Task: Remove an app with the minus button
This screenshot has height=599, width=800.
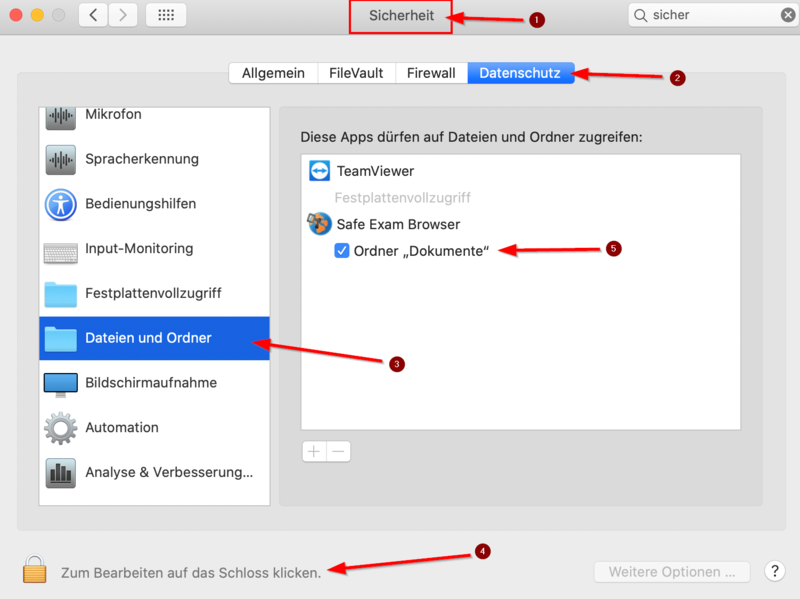Action: (x=339, y=451)
